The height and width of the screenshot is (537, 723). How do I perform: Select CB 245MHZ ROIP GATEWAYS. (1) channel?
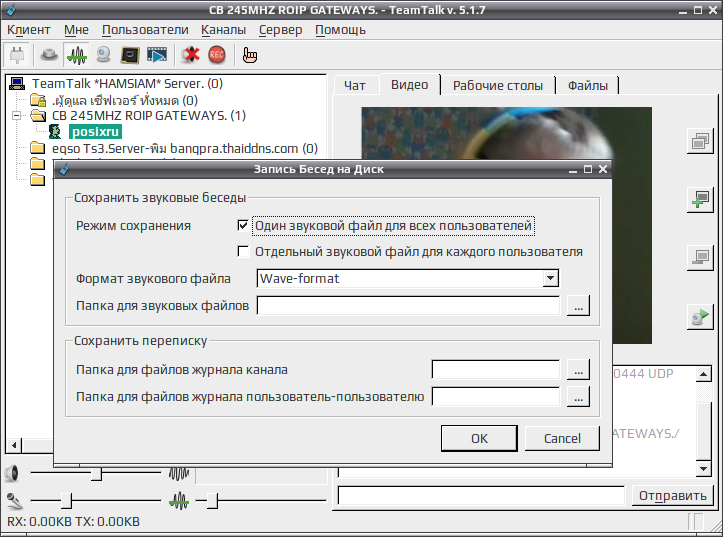pyautogui.click(x=149, y=115)
